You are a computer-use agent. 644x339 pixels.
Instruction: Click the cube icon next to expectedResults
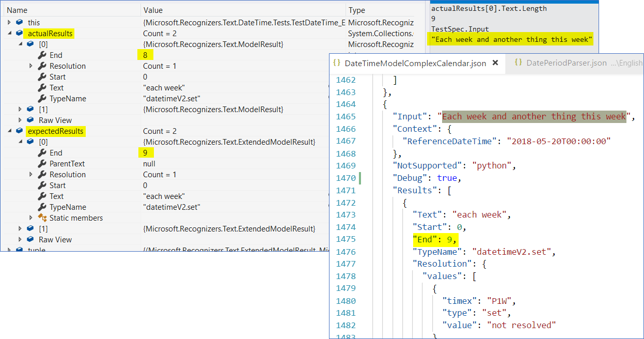click(x=20, y=131)
